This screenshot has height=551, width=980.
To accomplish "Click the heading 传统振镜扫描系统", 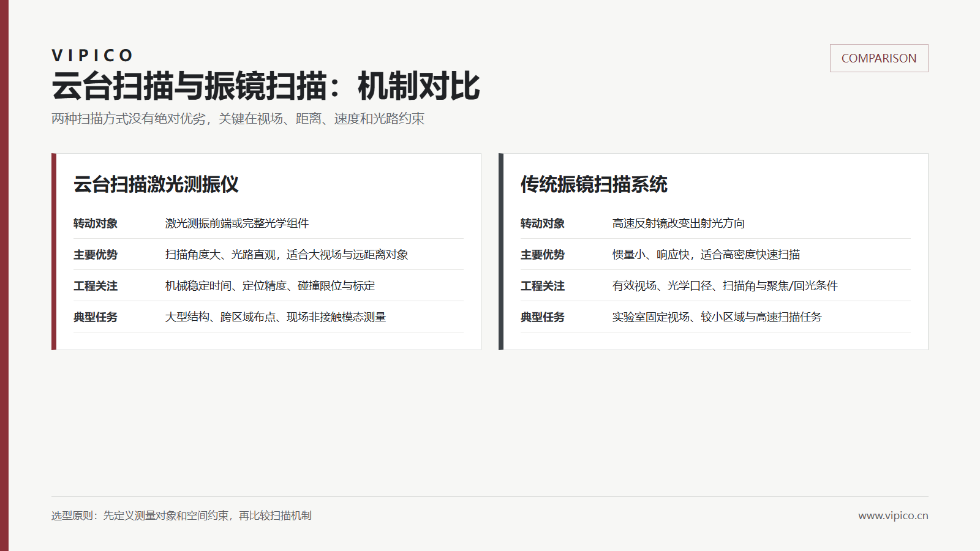I will 594,184.
